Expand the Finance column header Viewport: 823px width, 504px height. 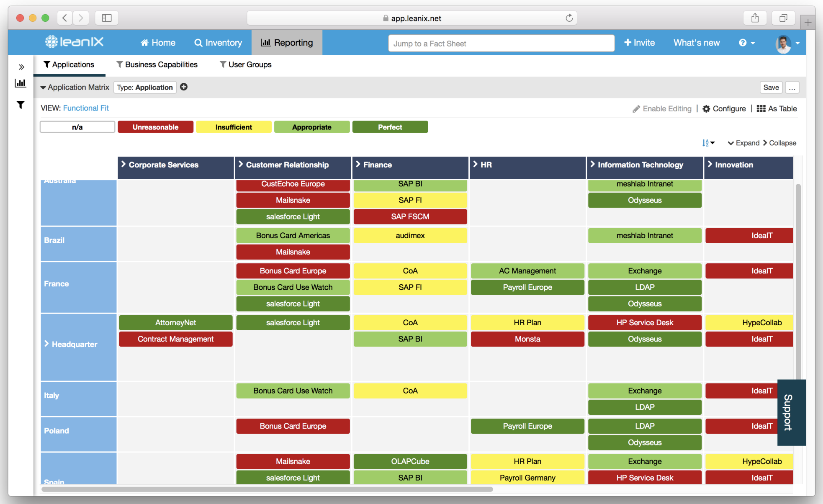pyautogui.click(x=359, y=165)
